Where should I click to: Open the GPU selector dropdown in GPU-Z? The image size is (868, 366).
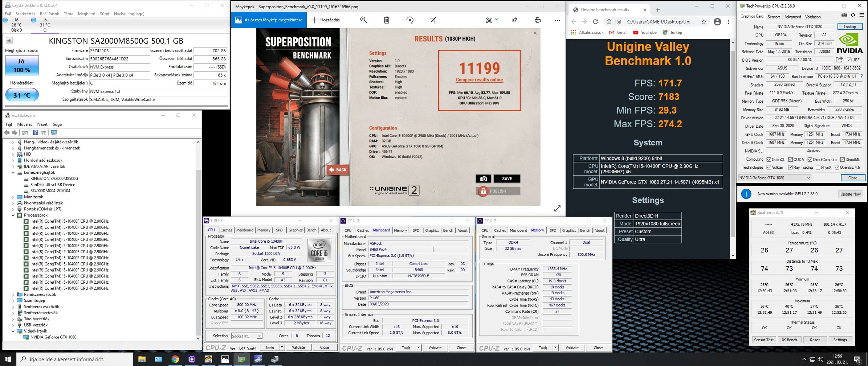click(774, 178)
